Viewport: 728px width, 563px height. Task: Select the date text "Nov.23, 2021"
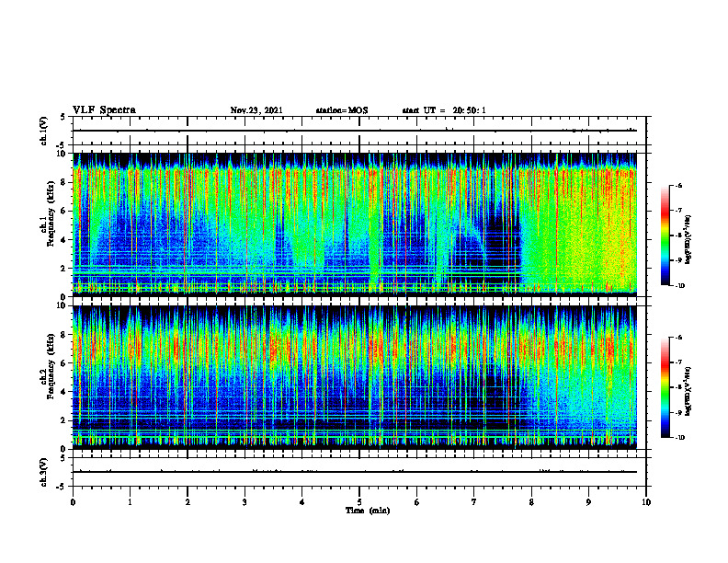[x=256, y=110]
